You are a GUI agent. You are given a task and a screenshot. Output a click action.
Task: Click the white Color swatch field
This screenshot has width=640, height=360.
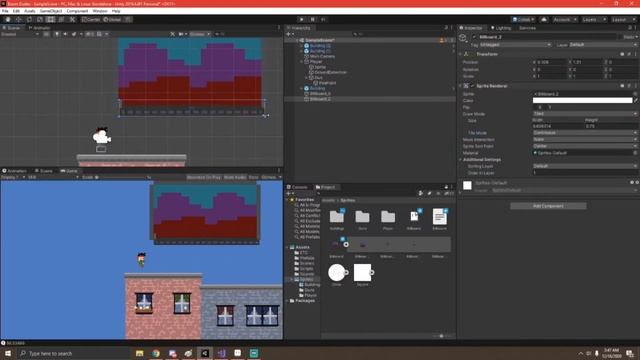point(582,100)
